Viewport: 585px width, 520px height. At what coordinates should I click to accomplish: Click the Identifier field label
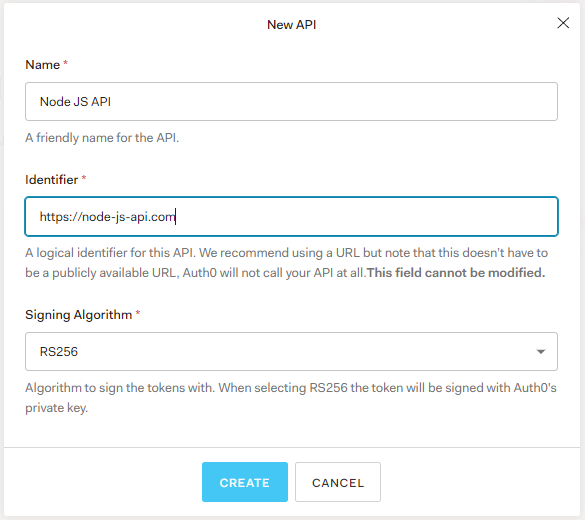pyautogui.click(x=51, y=180)
